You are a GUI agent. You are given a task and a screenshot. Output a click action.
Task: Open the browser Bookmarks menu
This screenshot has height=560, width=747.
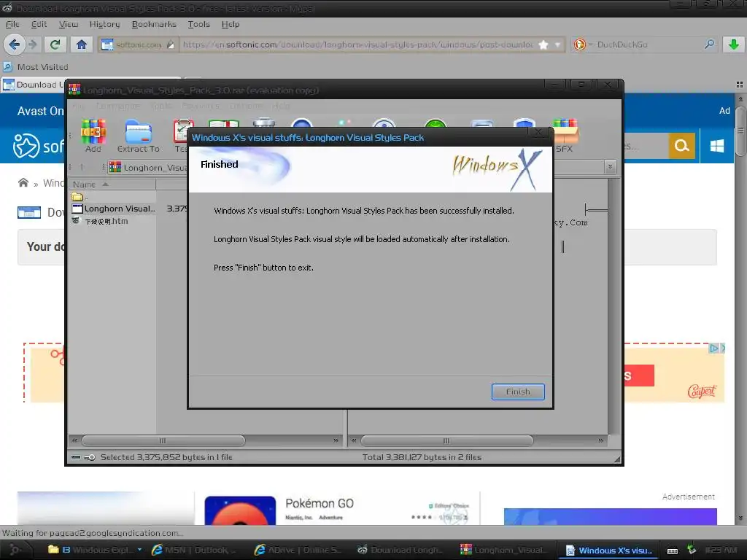[x=154, y=24]
